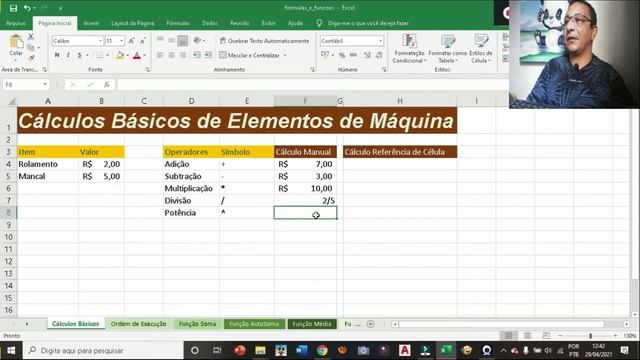Image resolution: width=640 pixels, height=360 pixels.
Task: Apply thousands separator style
Action: tap(353, 55)
